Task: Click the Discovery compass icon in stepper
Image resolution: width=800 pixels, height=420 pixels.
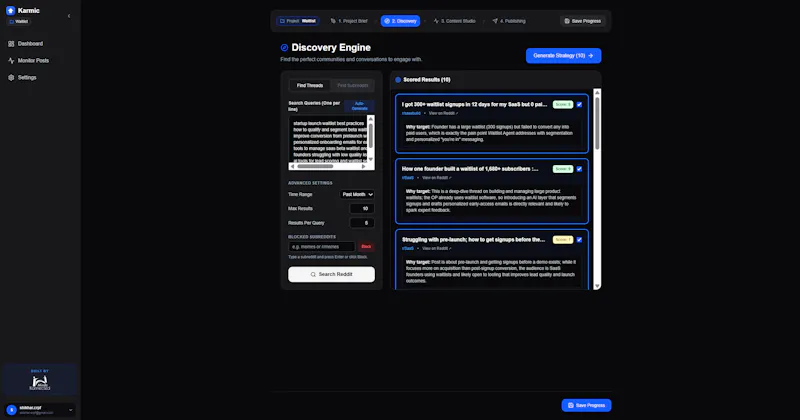Action: tap(387, 21)
